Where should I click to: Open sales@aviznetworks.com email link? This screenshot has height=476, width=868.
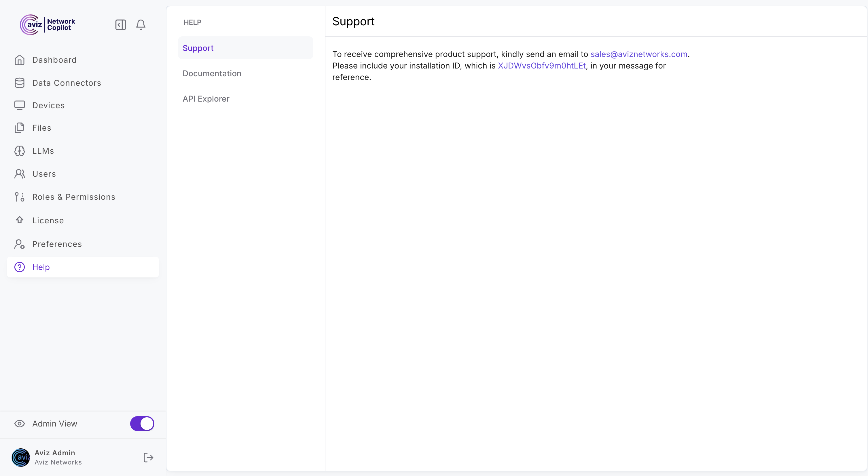(638, 54)
